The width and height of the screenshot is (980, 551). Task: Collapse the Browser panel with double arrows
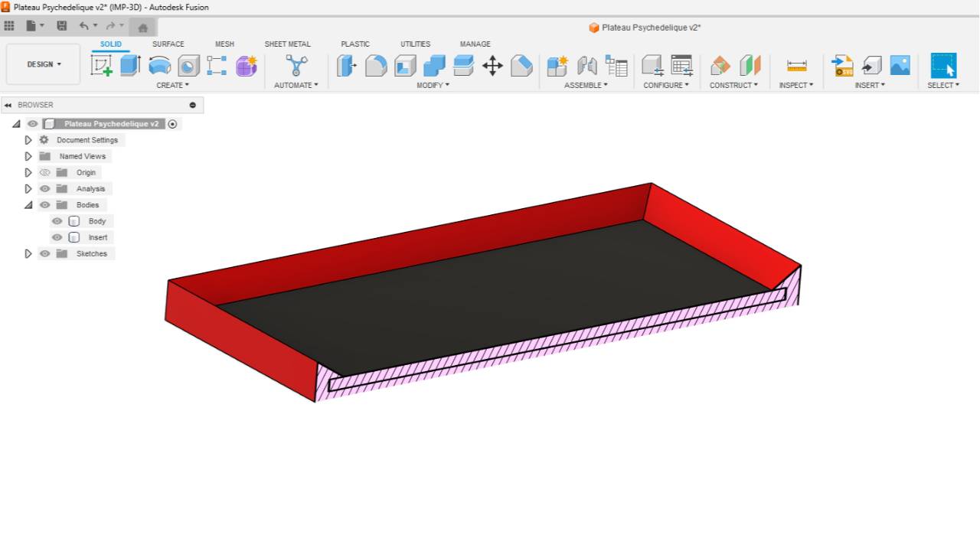click(x=8, y=105)
